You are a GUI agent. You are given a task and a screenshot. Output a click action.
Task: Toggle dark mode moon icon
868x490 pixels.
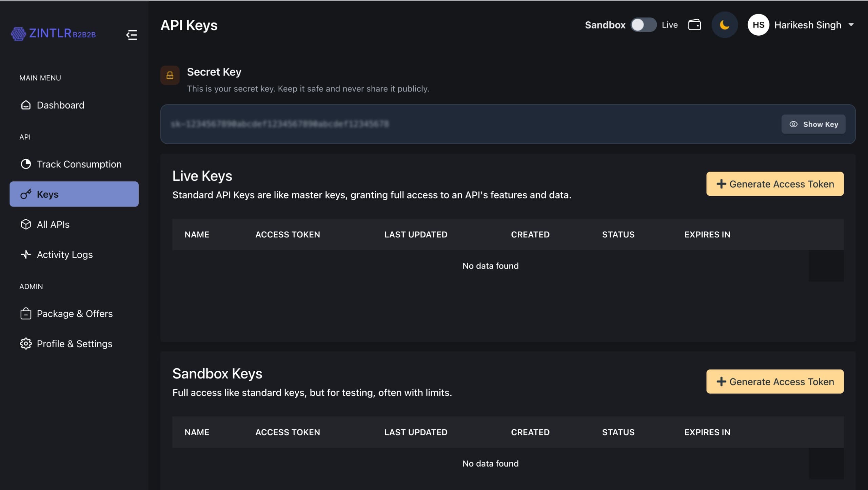pyautogui.click(x=724, y=25)
